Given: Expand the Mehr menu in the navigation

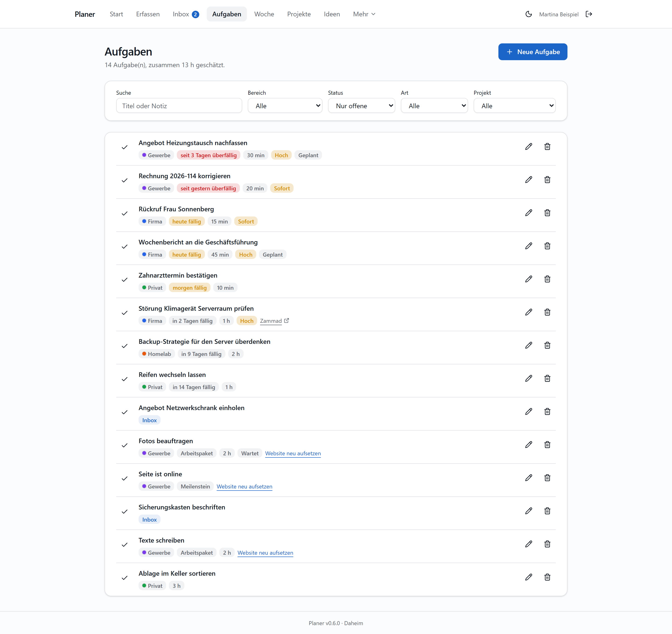Looking at the screenshot, I should [364, 14].
